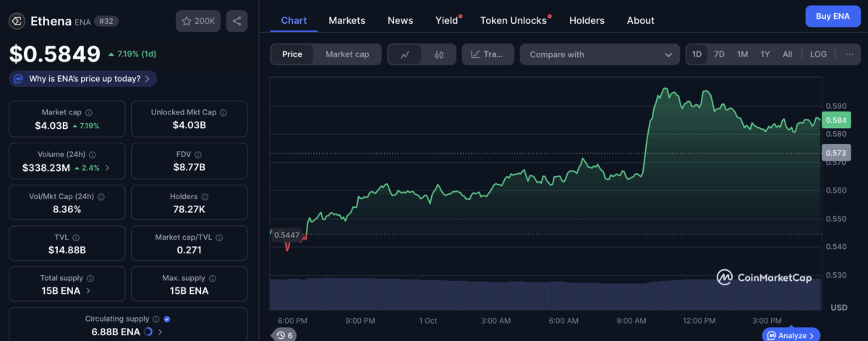Click the Buy ENA button

point(833,16)
